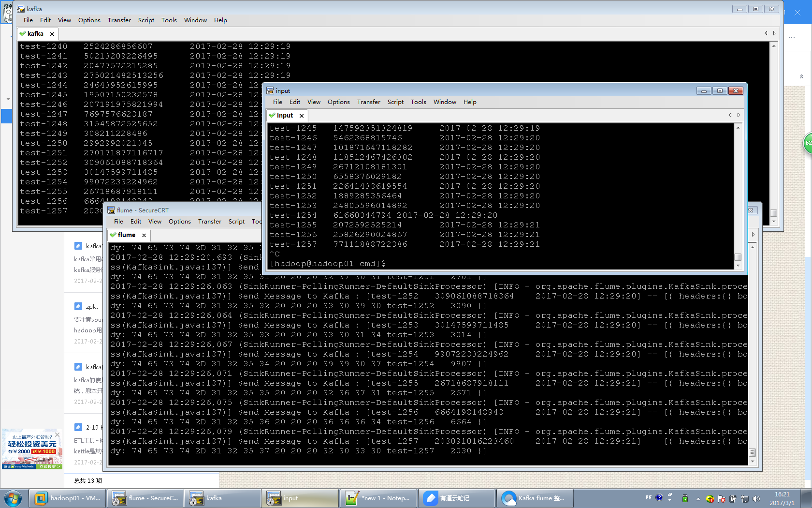Click input tab scroll-right arrow
Viewport: 812px width, 508px height.
[x=739, y=115]
